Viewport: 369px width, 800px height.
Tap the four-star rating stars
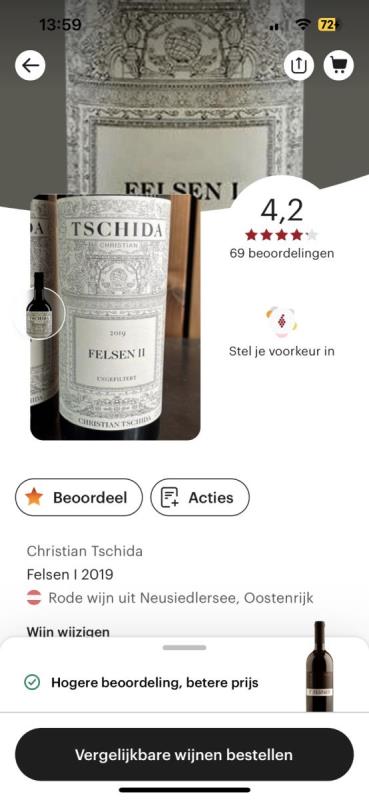[x=281, y=235]
